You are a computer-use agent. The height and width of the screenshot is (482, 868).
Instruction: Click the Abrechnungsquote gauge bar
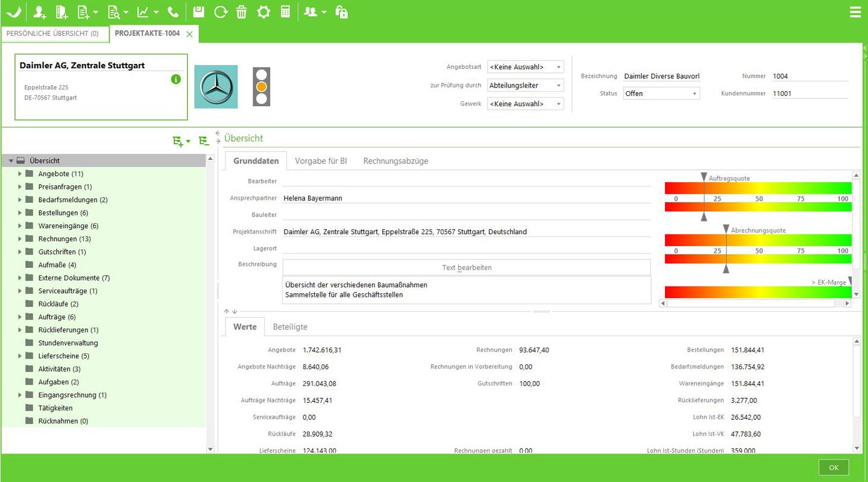pyautogui.click(x=758, y=249)
